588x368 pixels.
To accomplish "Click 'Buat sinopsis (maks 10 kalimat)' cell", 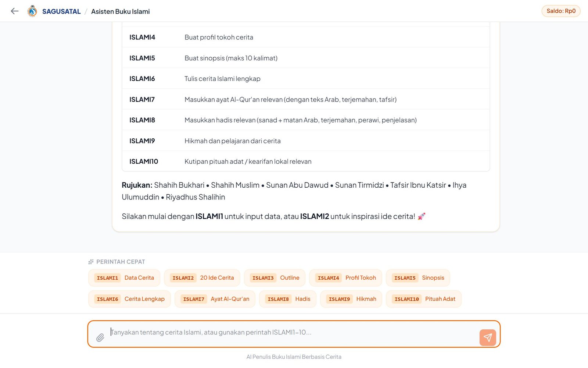I will [x=231, y=58].
